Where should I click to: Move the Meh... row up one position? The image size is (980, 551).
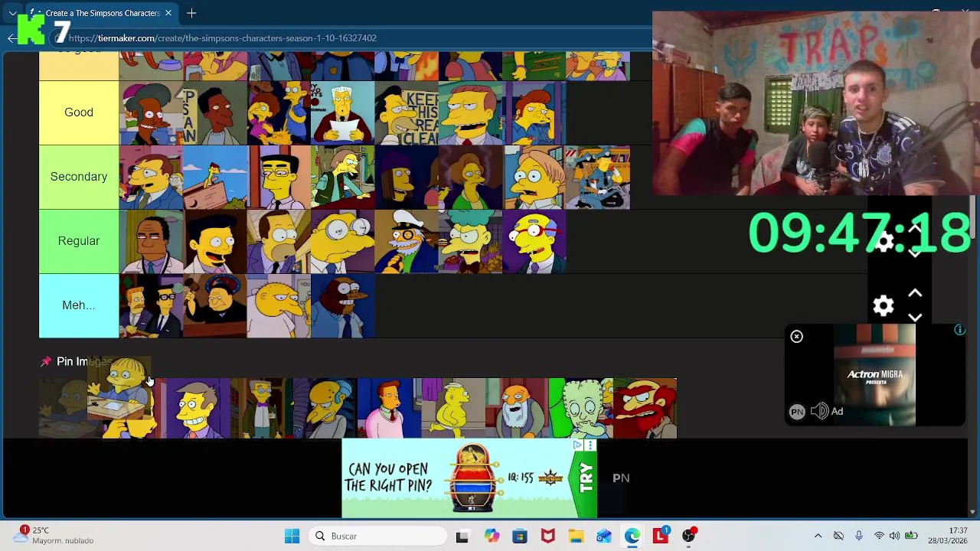[x=915, y=293]
